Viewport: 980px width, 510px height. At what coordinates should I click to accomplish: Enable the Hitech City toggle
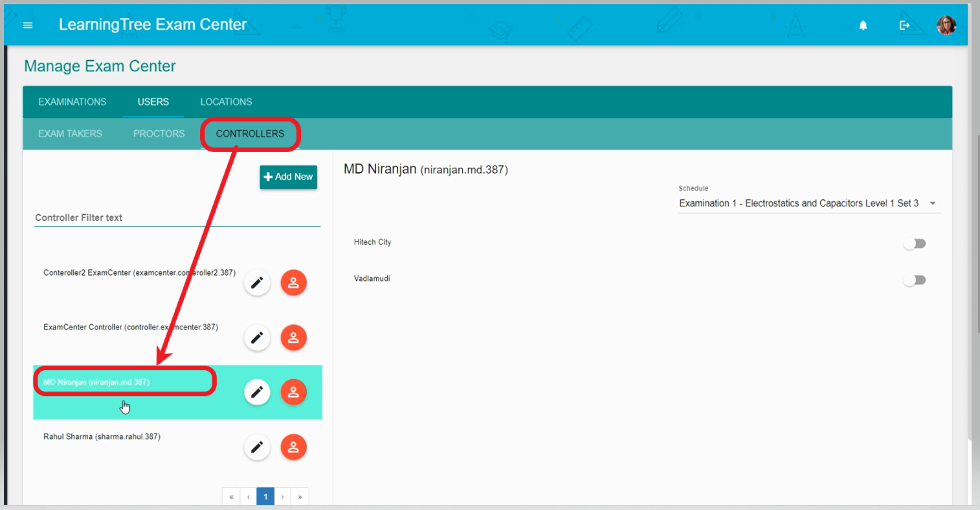915,243
